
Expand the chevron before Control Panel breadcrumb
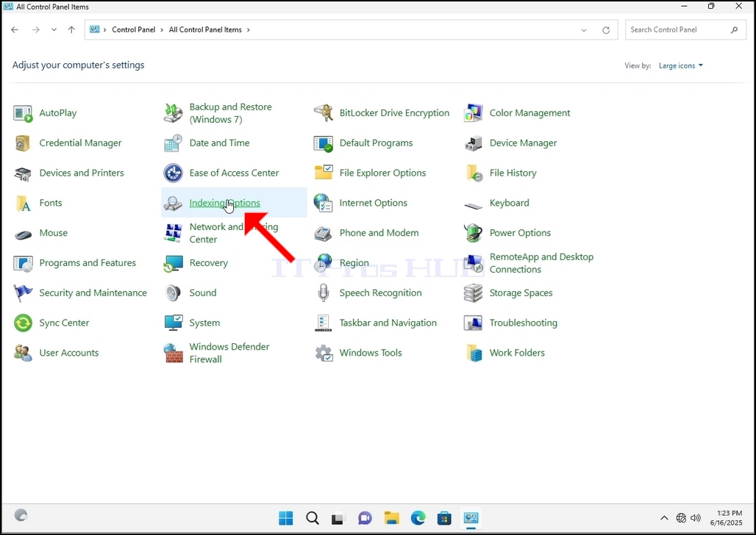(x=104, y=30)
